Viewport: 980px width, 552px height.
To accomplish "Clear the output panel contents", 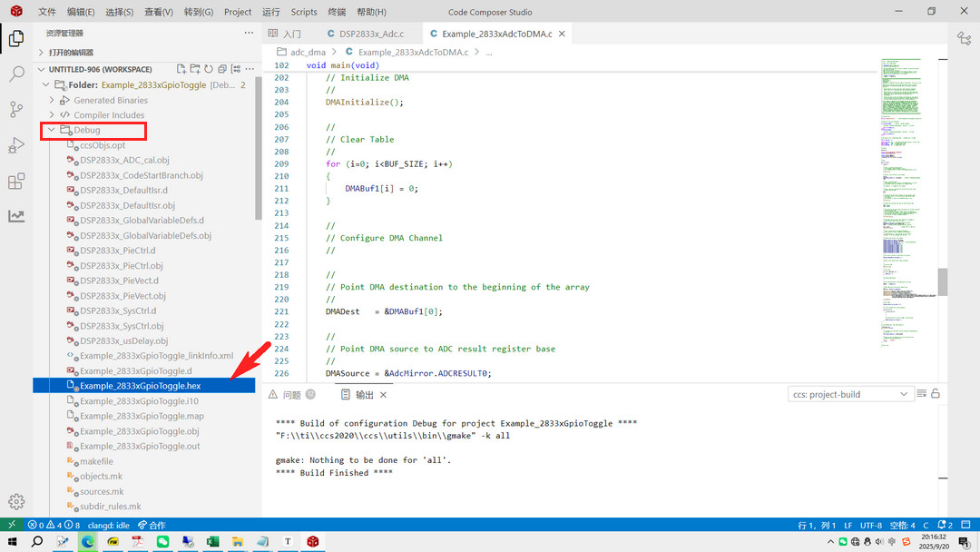I will pos(921,394).
